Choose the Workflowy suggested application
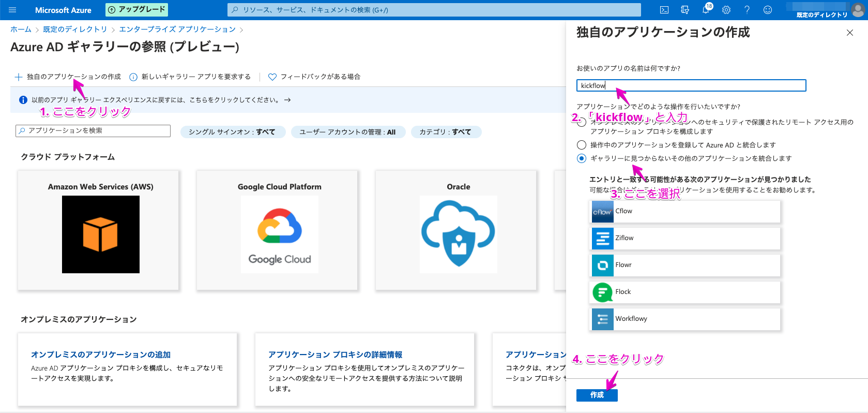 pyautogui.click(x=685, y=319)
